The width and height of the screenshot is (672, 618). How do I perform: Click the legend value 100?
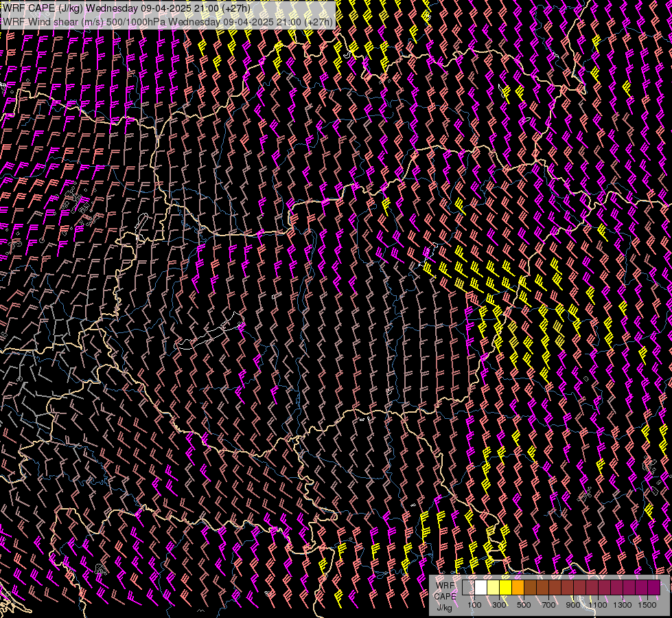pyautogui.click(x=474, y=605)
